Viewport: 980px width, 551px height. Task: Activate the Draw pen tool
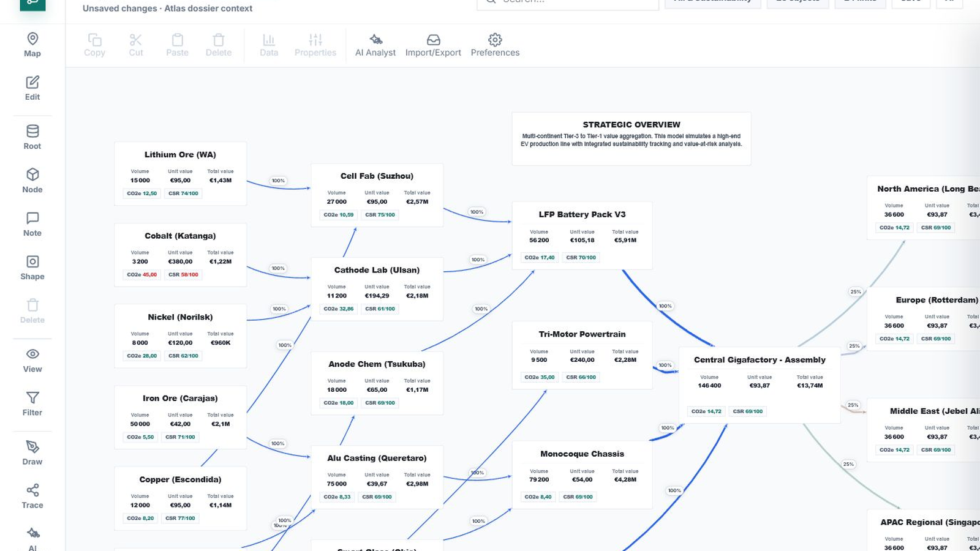click(x=32, y=453)
